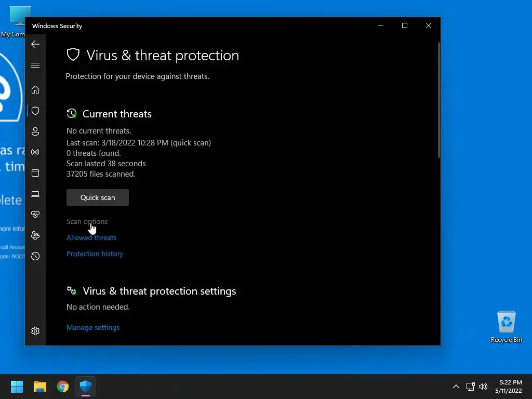Open Manage settings link
Screen dimensions: 532x399
[93, 327]
